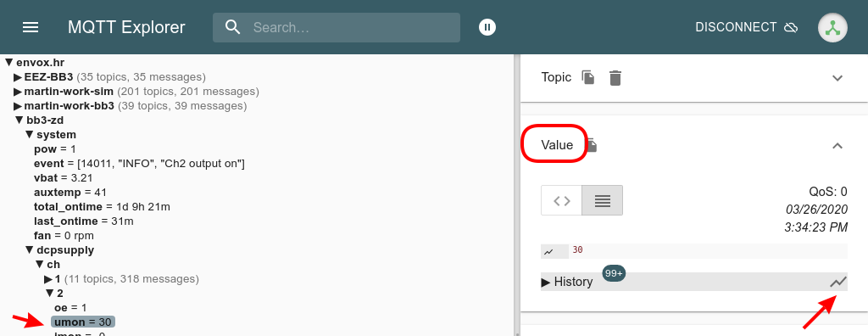
Task: Select the vbat = 3.21 topic
Action: pyautogui.click(x=63, y=177)
